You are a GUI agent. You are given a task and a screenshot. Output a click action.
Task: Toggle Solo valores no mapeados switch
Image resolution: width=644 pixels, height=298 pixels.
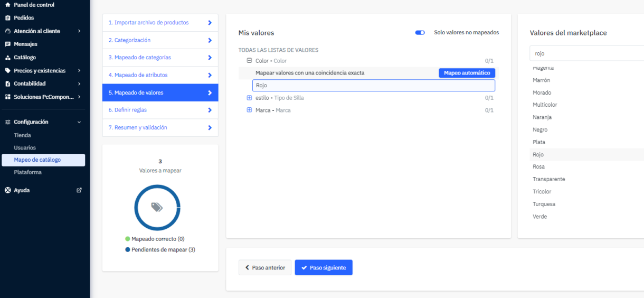tap(420, 33)
